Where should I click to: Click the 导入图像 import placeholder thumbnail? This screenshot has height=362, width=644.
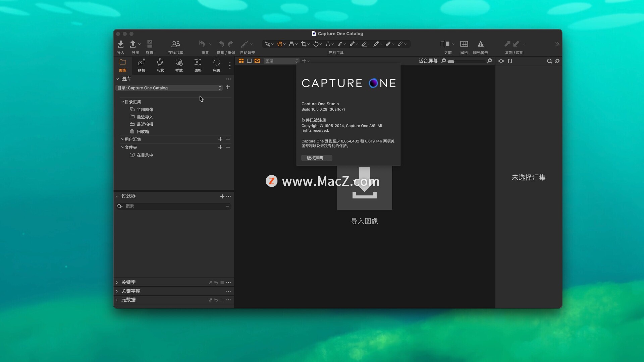pos(365,188)
